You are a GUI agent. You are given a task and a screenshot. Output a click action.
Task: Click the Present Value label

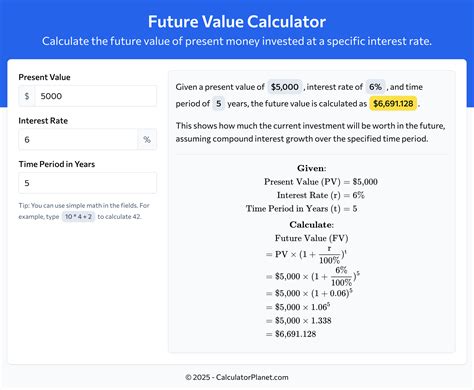coord(44,77)
